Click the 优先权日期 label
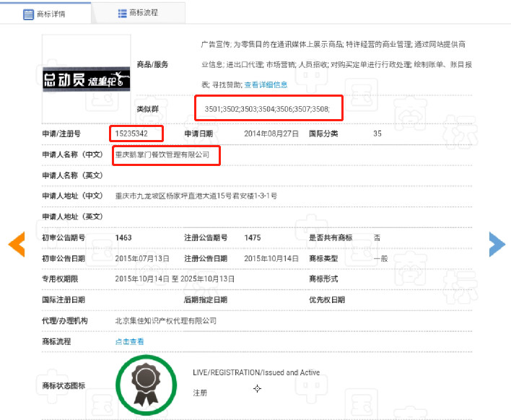This screenshot has height=420, width=511. click(x=327, y=299)
